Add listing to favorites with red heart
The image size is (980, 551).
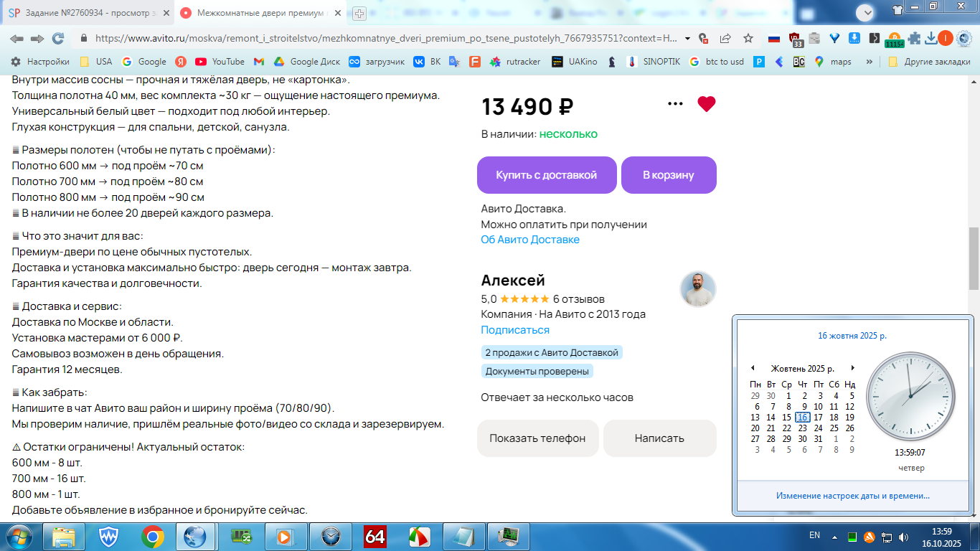tap(707, 104)
